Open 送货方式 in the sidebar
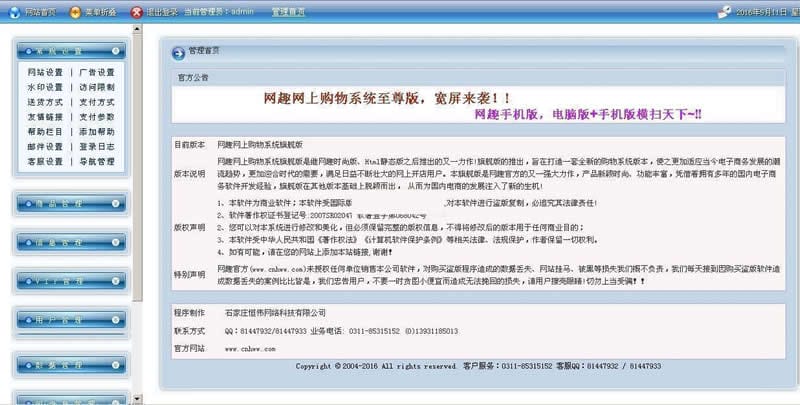The width and height of the screenshot is (800, 405). coord(45,102)
